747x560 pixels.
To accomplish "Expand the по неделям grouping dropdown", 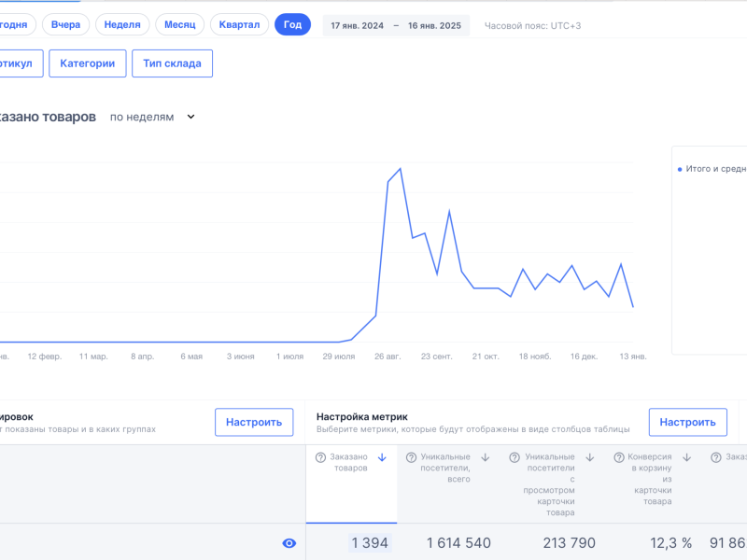I will [x=152, y=117].
